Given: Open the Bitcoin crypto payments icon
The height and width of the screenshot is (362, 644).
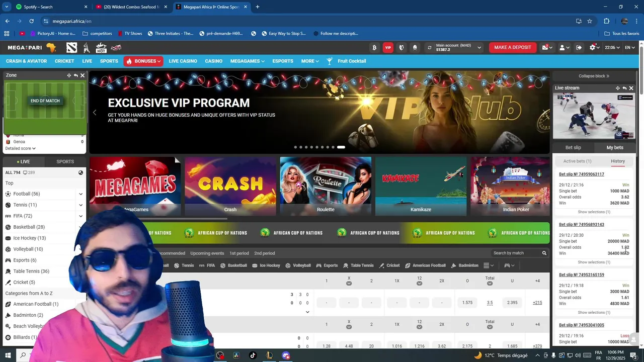Looking at the screenshot, I should pos(374,47).
